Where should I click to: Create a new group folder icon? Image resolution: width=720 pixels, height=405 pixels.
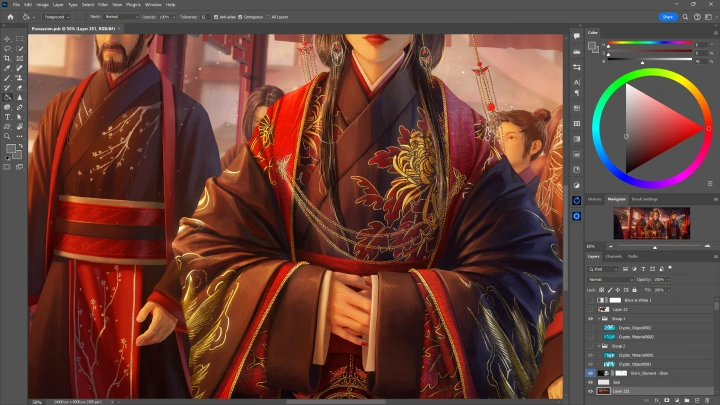(687, 400)
